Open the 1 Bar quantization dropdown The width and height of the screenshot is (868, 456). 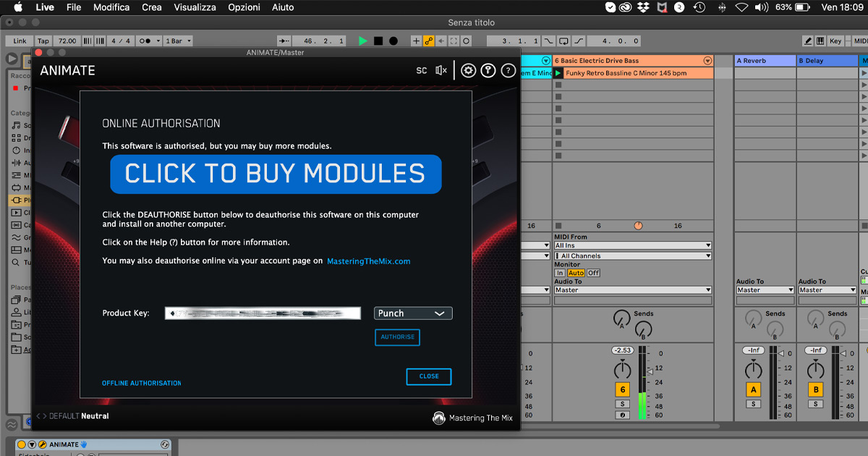click(x=178, y=41)
